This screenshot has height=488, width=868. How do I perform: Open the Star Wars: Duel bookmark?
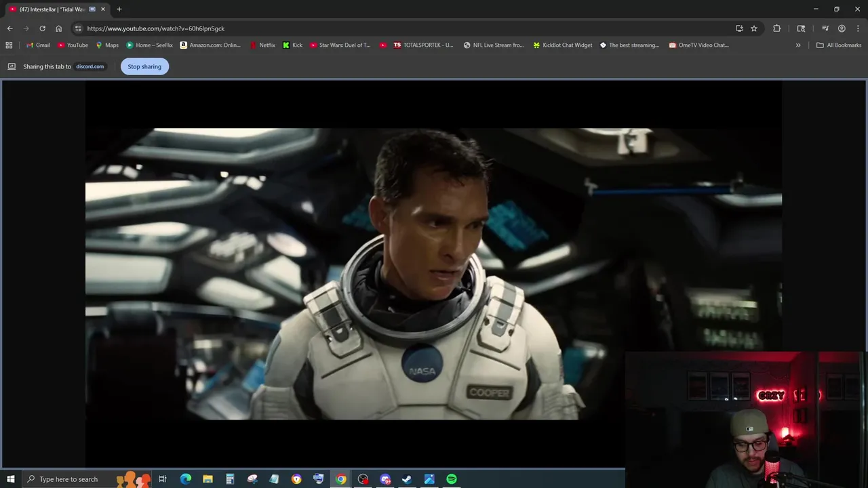pyautogui.click(x=340, y=45)
